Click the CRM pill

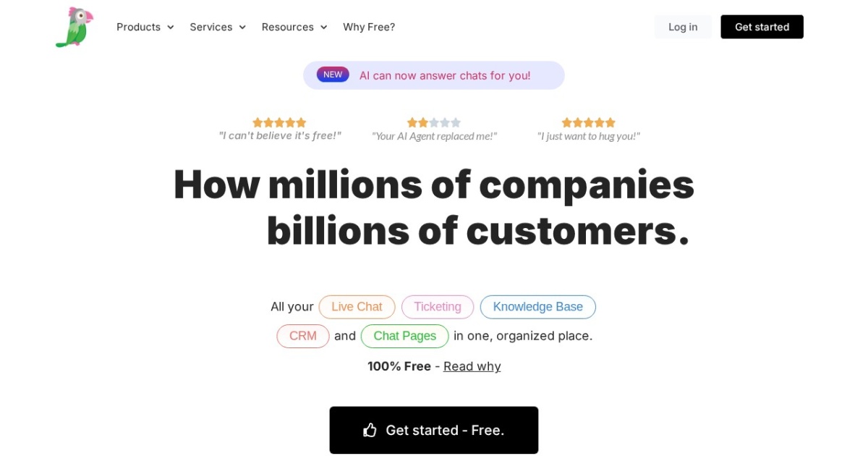tap(302, 336)
